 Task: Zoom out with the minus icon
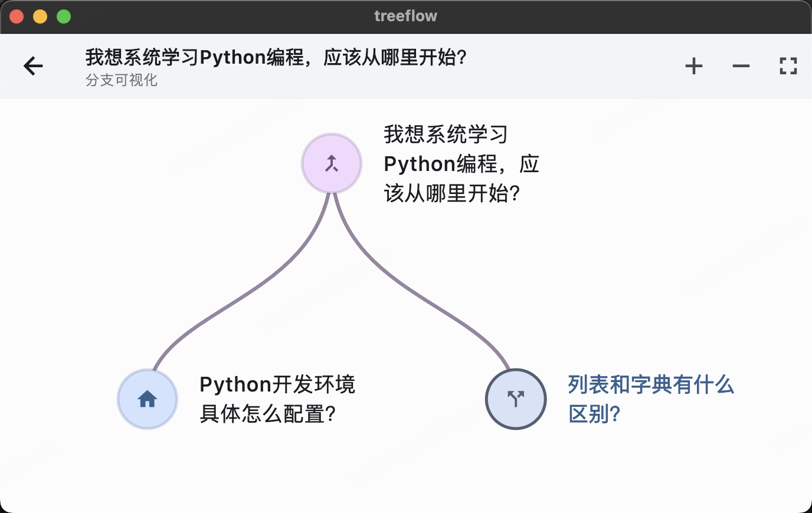pyautogui.click(x=741, y=65)
